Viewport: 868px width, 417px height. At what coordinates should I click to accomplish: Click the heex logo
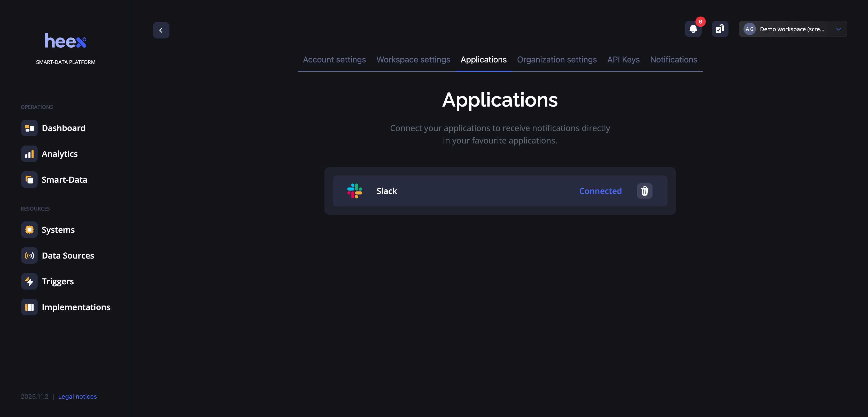pos(66,41)
